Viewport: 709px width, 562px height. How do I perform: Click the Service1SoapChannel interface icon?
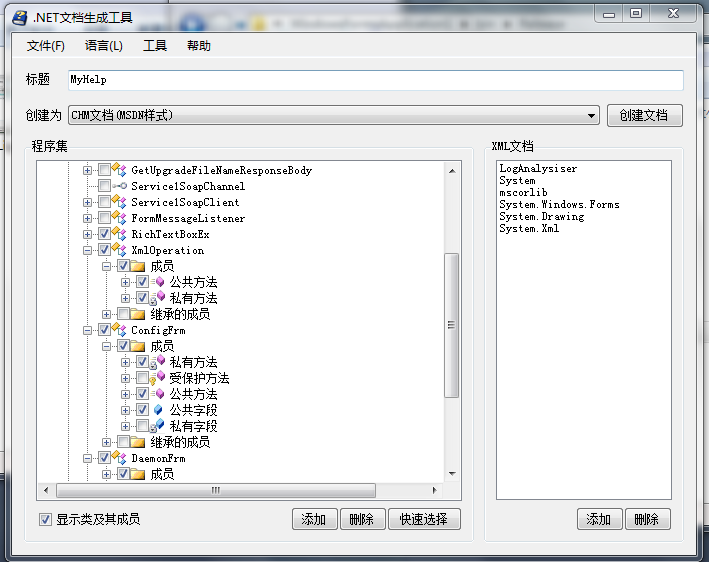pyautogui.click(x=120, y=186)
